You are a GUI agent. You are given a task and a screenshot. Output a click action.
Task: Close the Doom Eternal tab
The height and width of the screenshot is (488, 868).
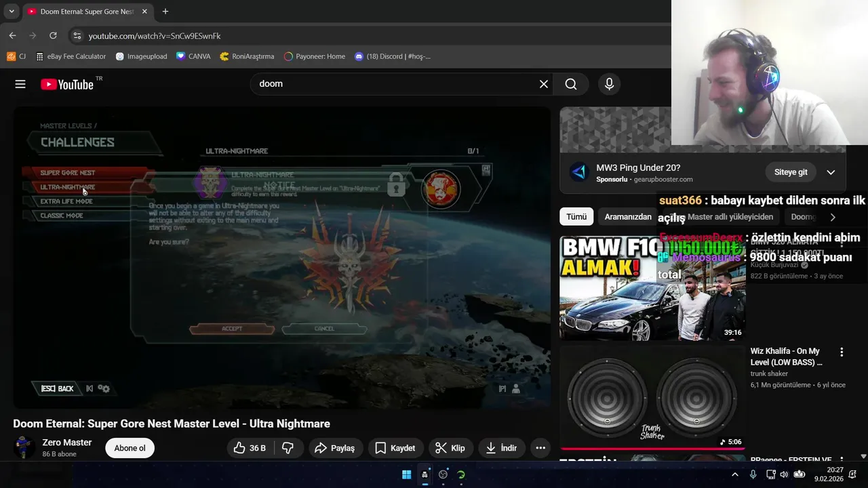tap(144, 12)
